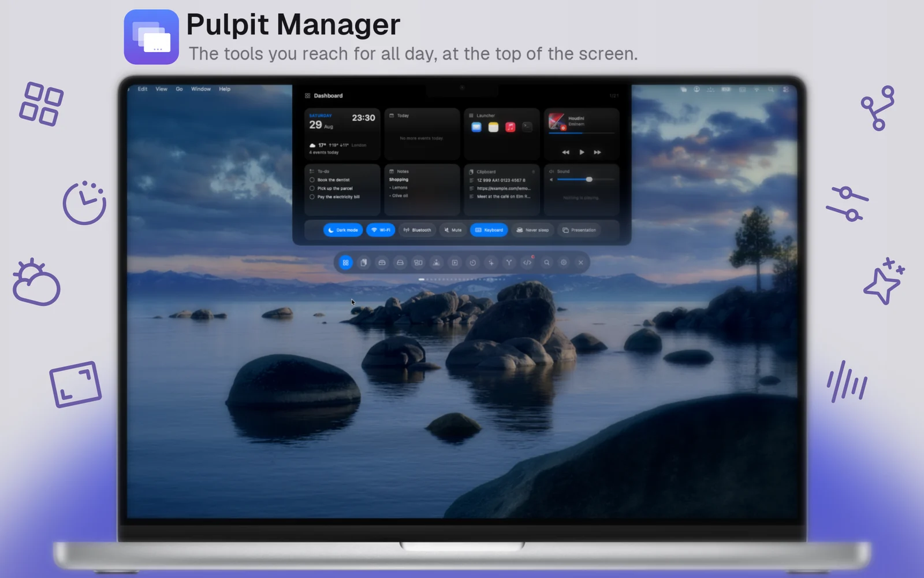
Task: Toggle the Mute pill
Action: pyautogui.click(x=453, y=230)
